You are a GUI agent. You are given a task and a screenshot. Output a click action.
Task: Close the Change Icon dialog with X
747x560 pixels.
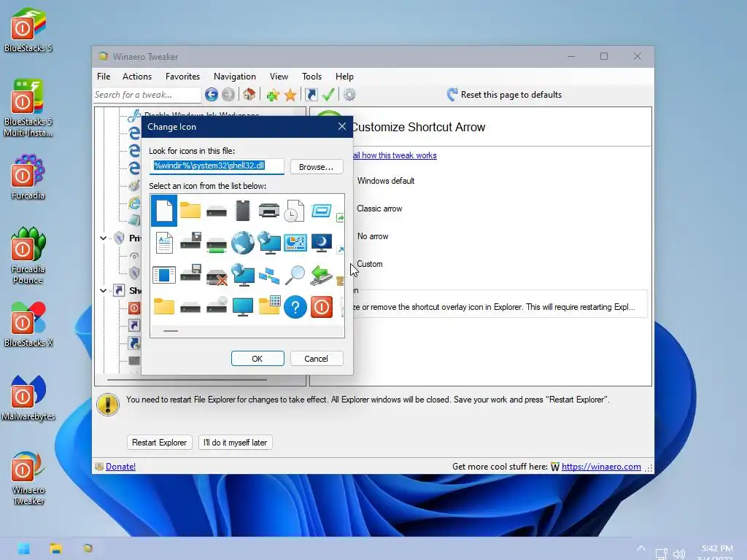341,126
